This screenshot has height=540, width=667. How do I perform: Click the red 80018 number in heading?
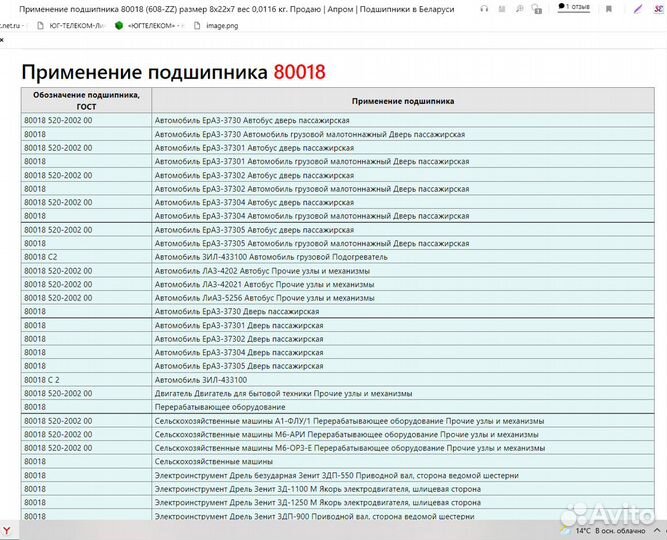point(299,72)
